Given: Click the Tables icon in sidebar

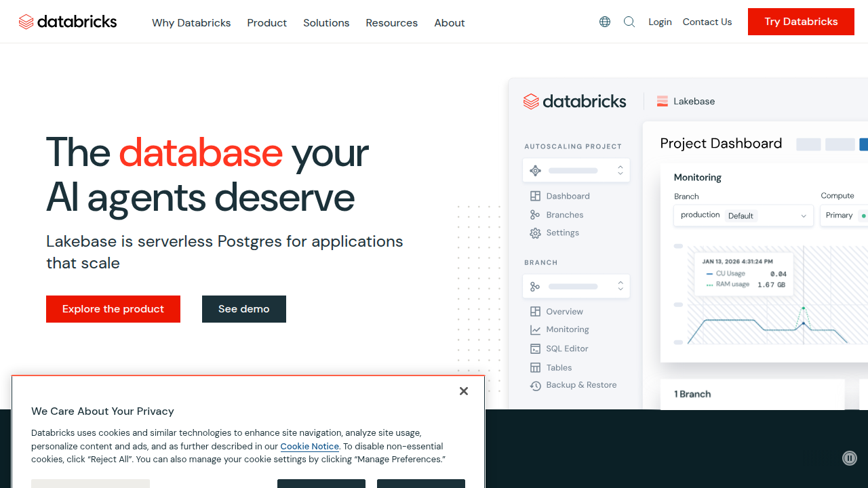Looking at the screenshot, I should click(x=535, y=368).
